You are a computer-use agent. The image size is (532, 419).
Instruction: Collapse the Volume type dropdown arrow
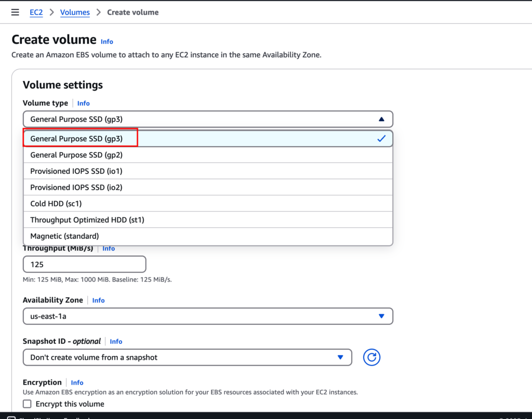pos(381,119)
